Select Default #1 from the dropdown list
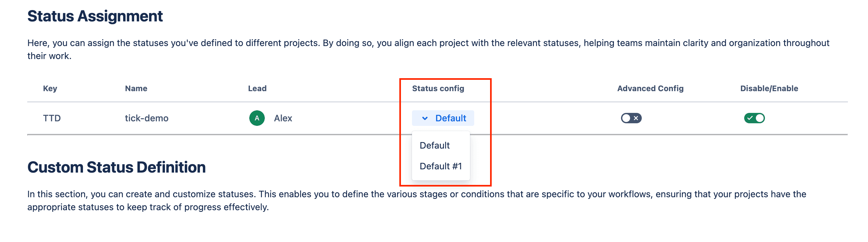Viewport: 868px width, 242px height. tap(440, 166)
